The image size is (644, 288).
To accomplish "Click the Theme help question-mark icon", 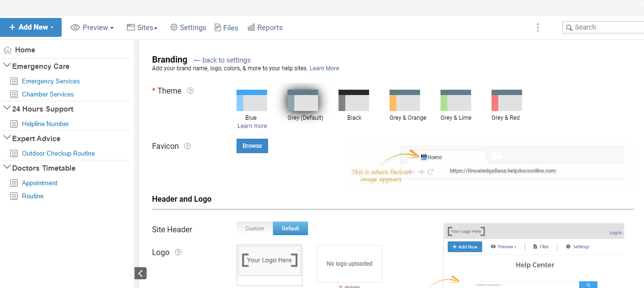I will pyautogui.click(x=190, y=91).
